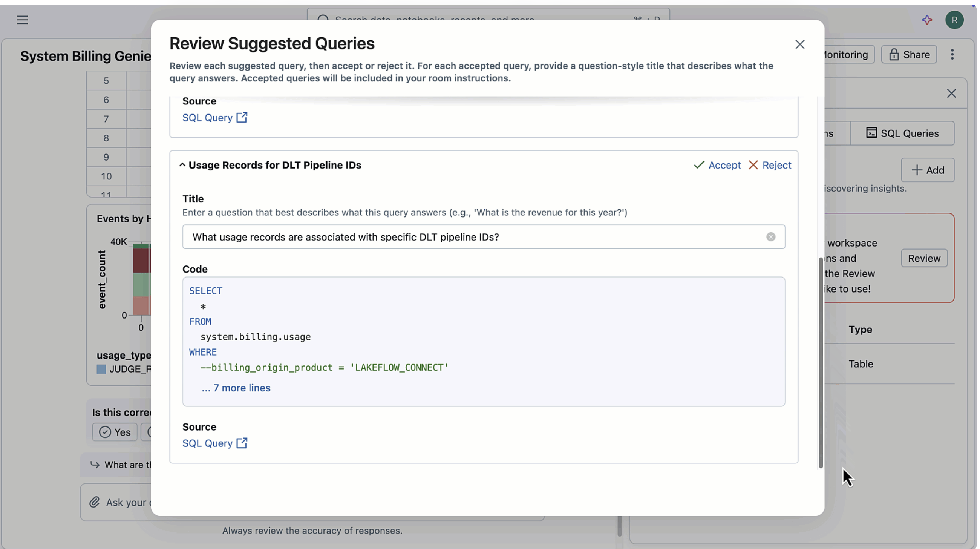
Task: Open the assistant sparkle icon
Action: coord(927,20)
